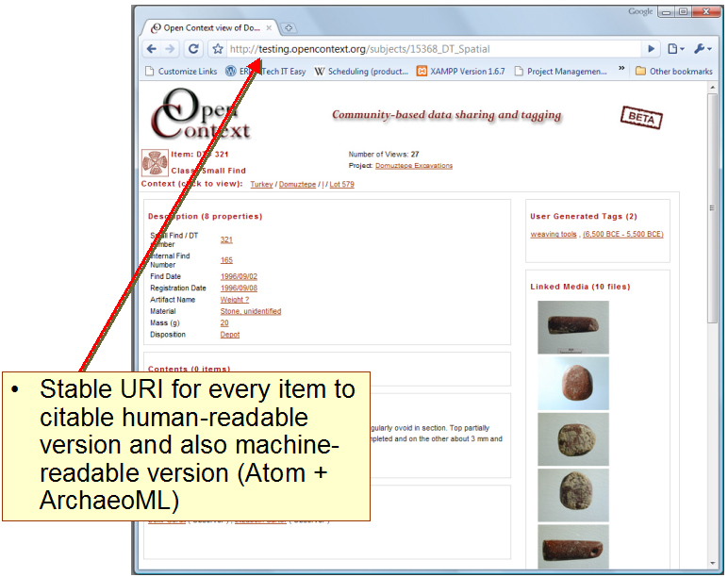Image resolution: width=728 pixels, height=577 pixels.
Task: Click the Stone, unidentified material link
Action: click(x=250, y=311)
